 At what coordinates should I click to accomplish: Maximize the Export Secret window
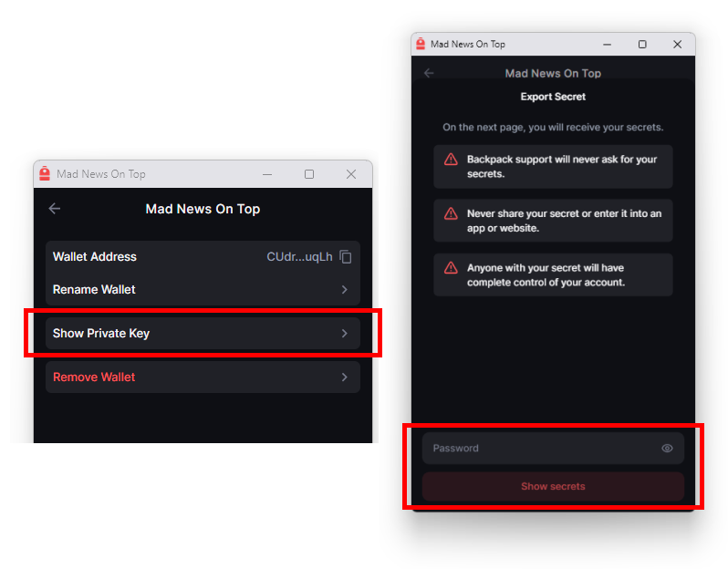pos(642,44)
